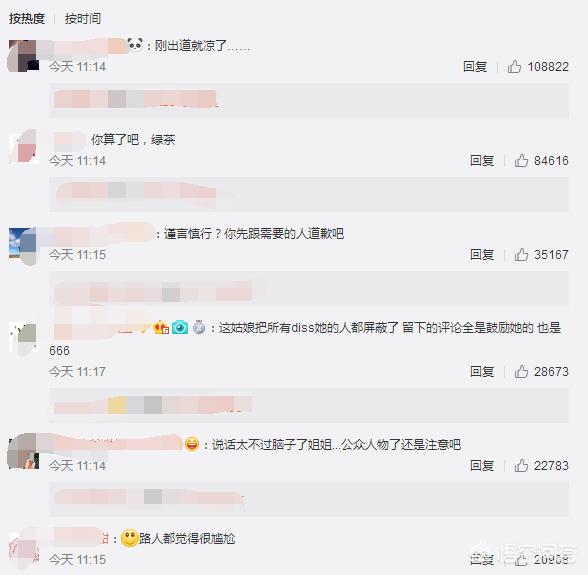Open the blue sky avatar profile
The width and height of the screenshot is (588, 575).
22,245
